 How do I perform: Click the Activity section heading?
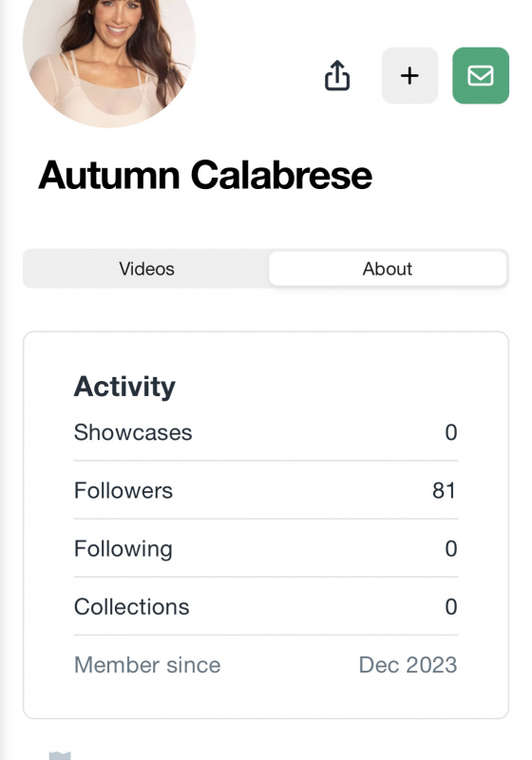point(124,387)
